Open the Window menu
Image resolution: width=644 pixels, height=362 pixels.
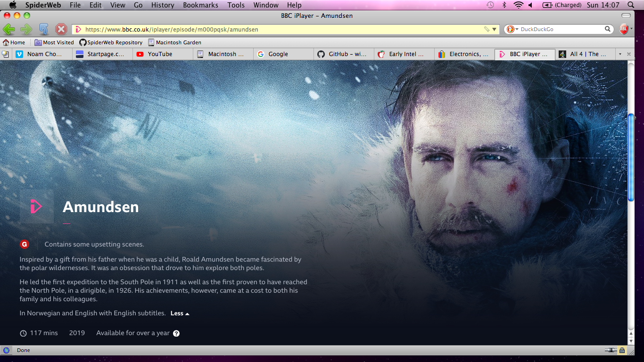266,5
